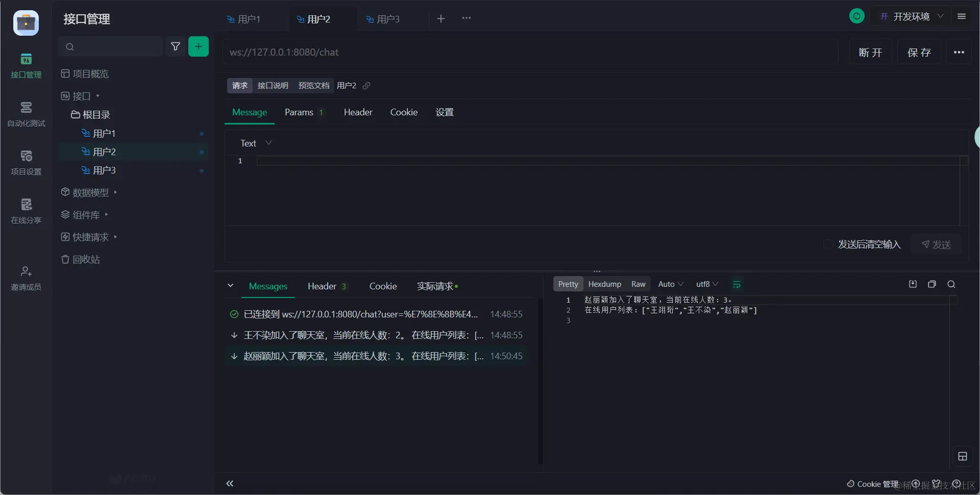980x495 pixels.
Task: Click the 发送 send button
Action: pos(937,244)
